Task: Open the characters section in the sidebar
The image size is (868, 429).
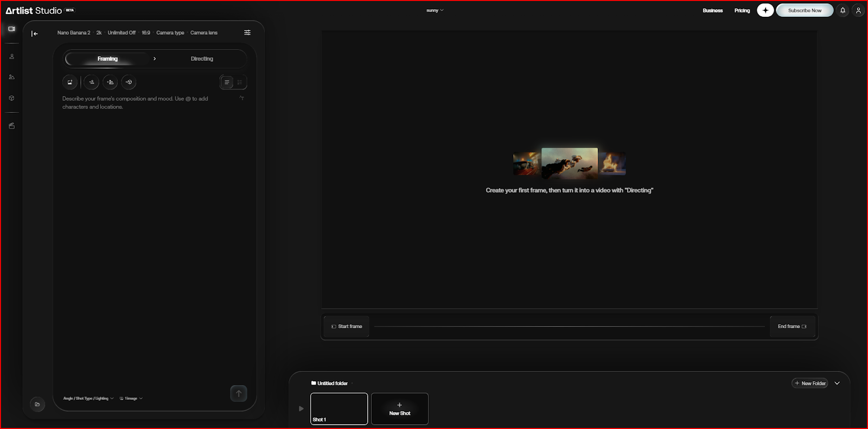Action: click(x=11, y=56)
